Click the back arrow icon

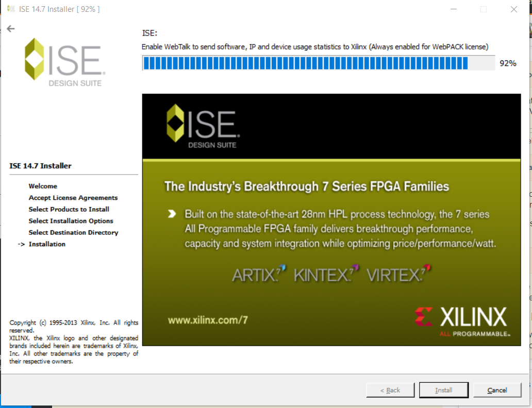pyautogui.click(x=11, y=29)
